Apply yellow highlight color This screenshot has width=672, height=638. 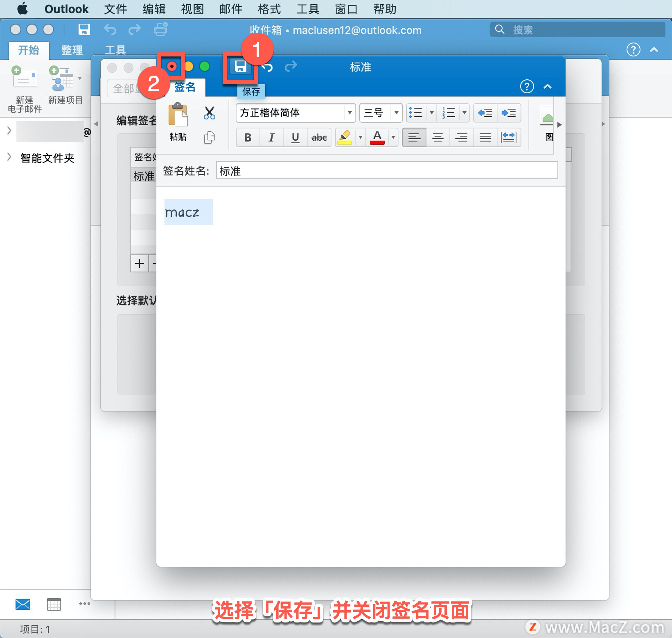tap(345, 137)
